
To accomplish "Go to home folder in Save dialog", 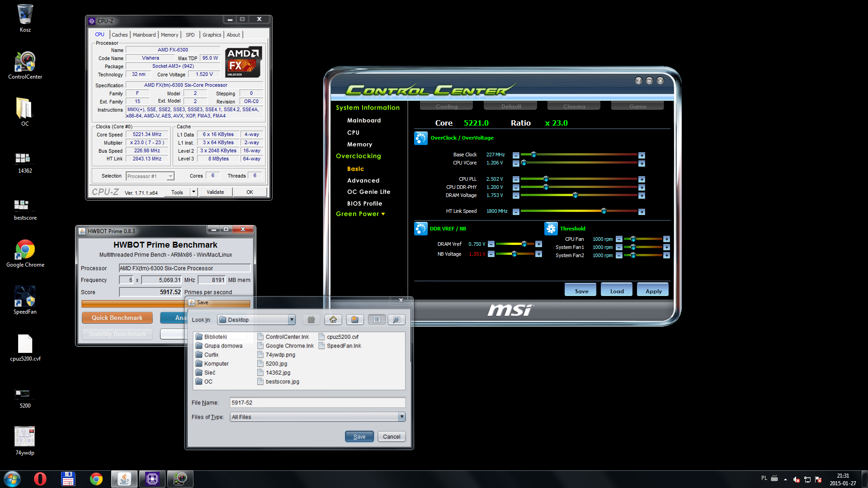I will (333, 319).
